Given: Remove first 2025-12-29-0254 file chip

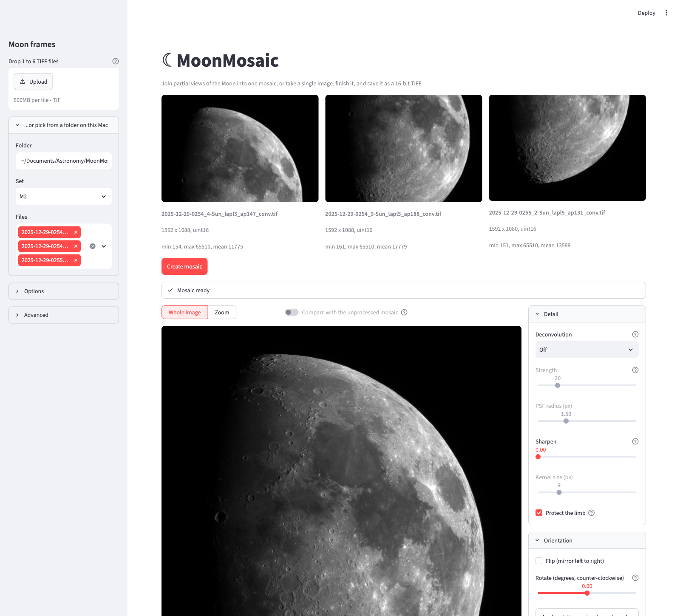Looking at the screenshot, I should click(76, 232).
